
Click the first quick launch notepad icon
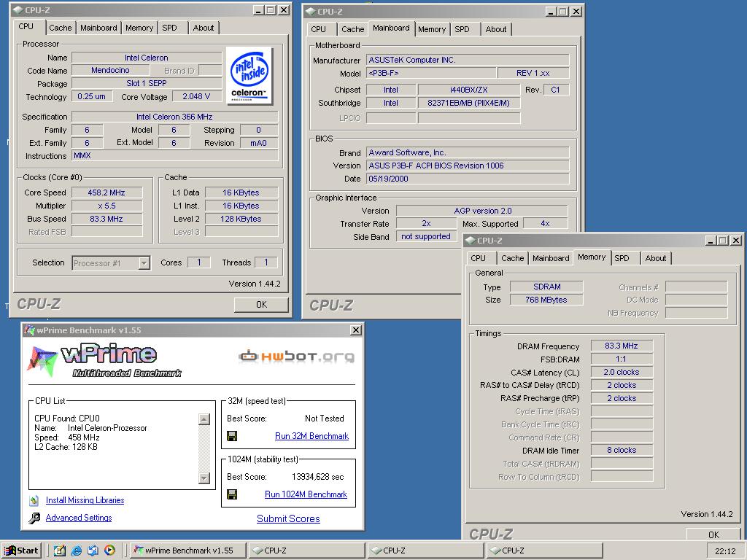click(60, 551)
